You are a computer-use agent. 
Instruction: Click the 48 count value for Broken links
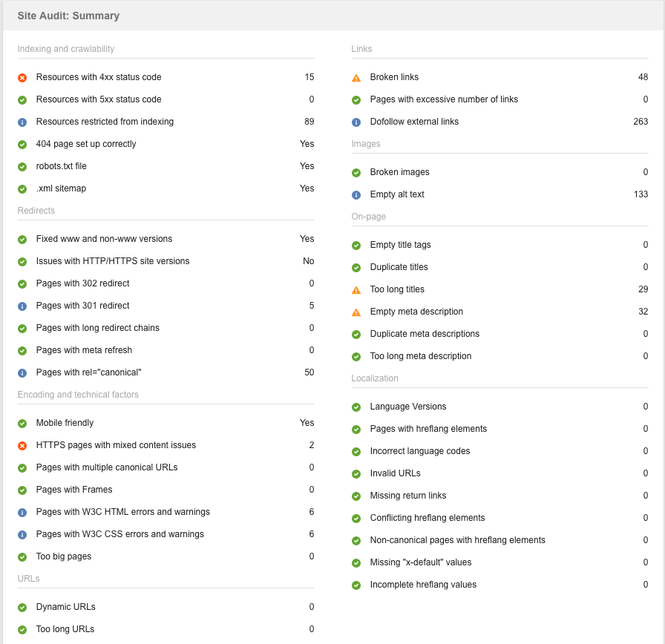643,77
